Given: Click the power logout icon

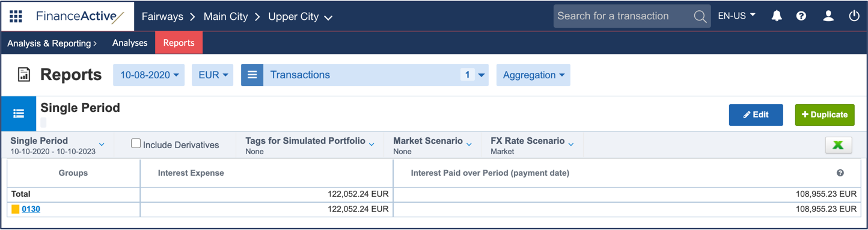Looking at the screenshot, I should [854, 16].
